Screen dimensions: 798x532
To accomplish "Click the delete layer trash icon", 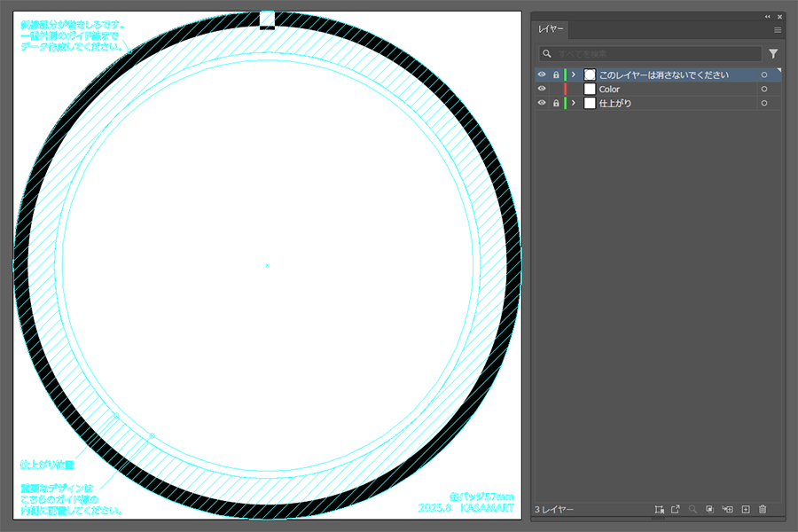I will (x=762, y=510).
